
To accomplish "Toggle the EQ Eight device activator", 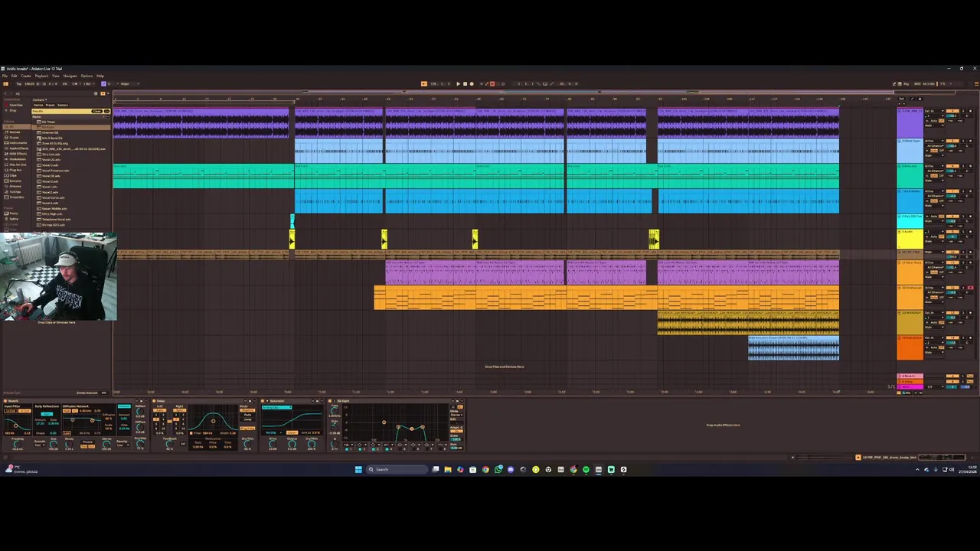I will tap(330, 401).
